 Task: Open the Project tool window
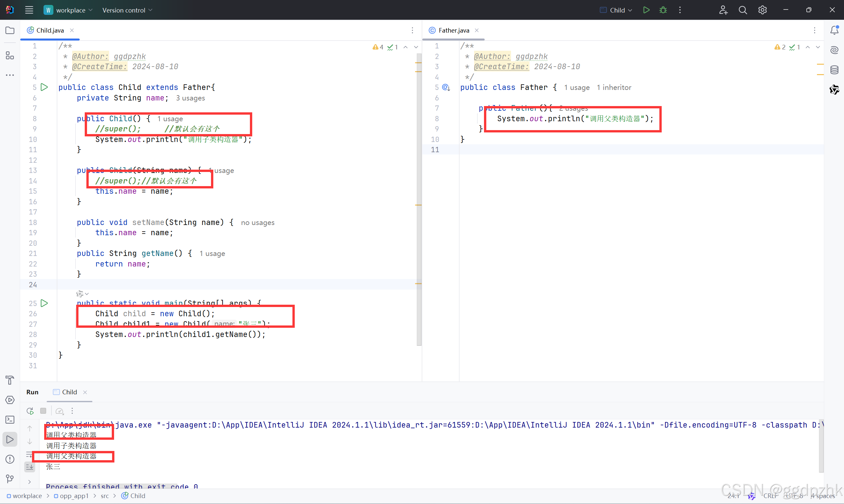(10, 30)
